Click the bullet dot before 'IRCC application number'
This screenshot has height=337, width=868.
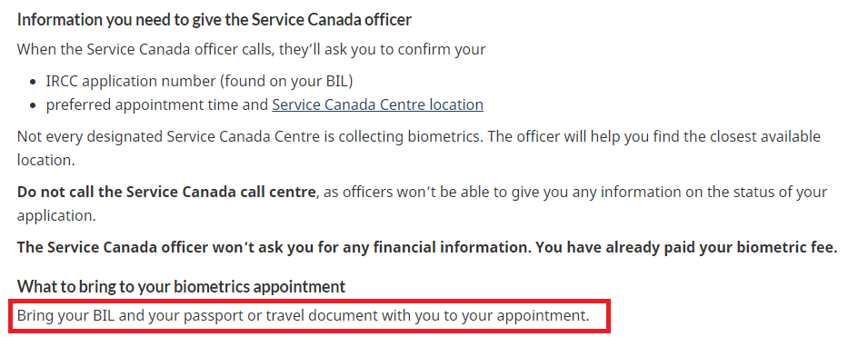34,82
